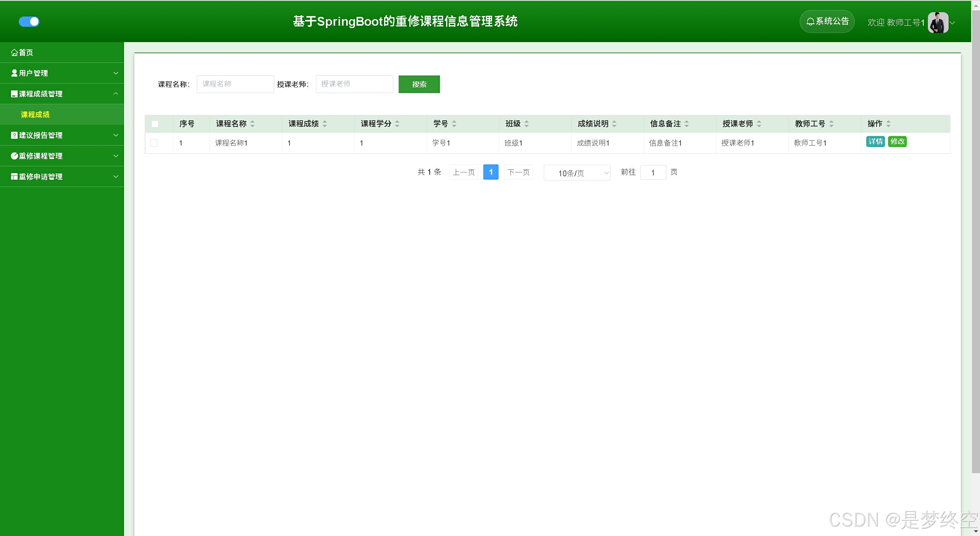Click the user avatar picture
The width and height of the screenshot is (980, 536).
[937, 22]
